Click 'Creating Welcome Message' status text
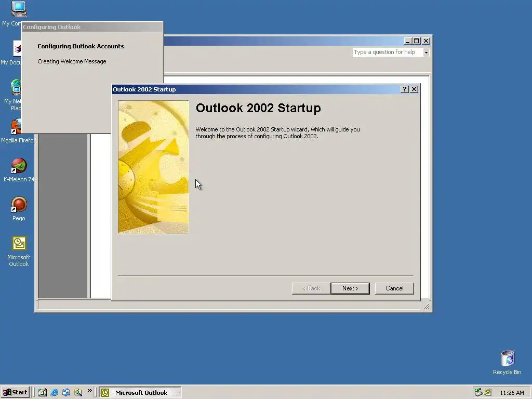This screenshot has height=399, width=532. (x=72, y=61)
